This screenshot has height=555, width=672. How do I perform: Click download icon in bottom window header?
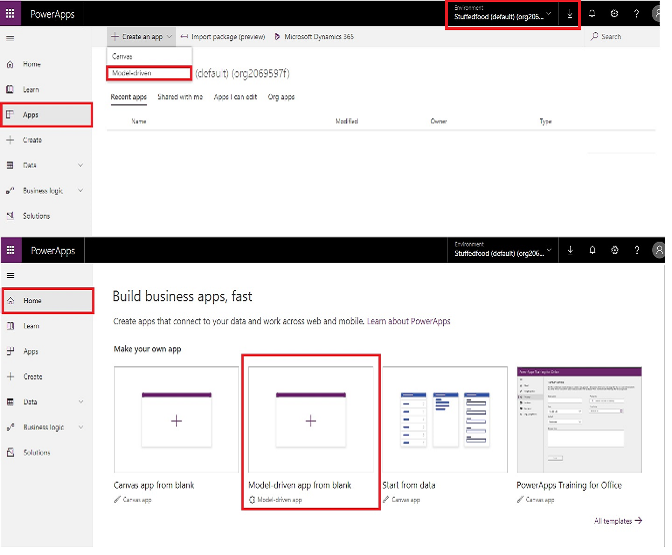click(x=570, y=250)
